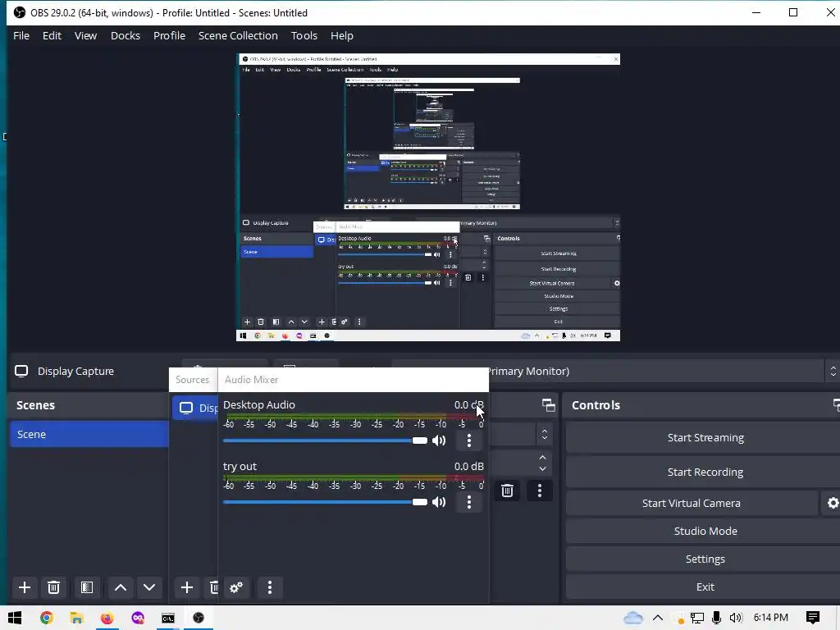Click Start Virtual Camera
Screen dimensions: 840x630
(x=692, y=503)
